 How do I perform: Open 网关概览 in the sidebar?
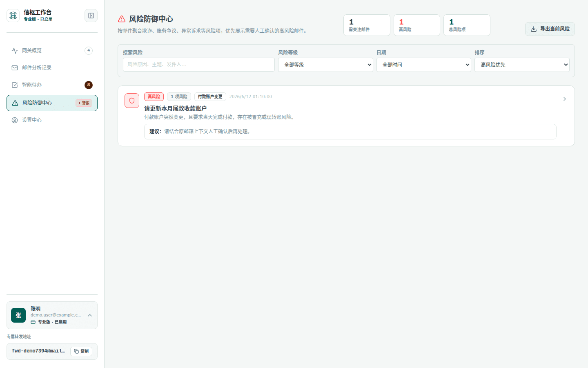[x=52, y=51]
